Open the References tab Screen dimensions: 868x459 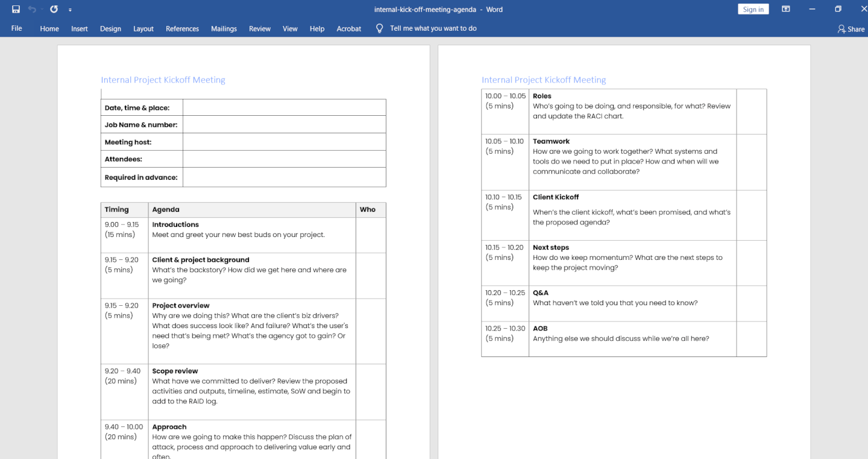(x=182, y=28)
